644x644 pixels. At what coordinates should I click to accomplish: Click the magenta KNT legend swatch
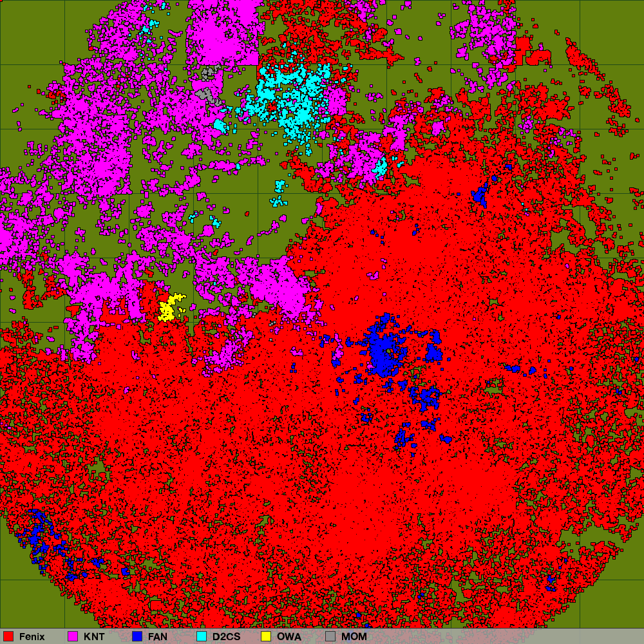coord(73,636)
